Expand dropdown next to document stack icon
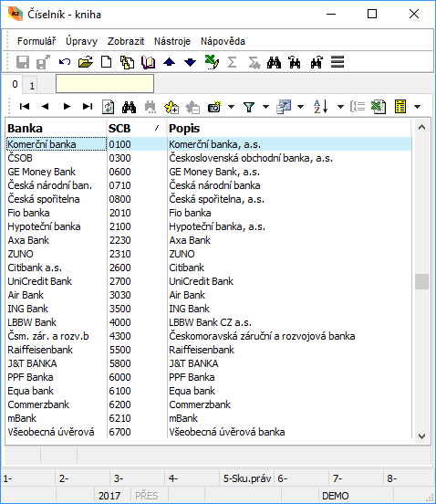 coord(300,107)
